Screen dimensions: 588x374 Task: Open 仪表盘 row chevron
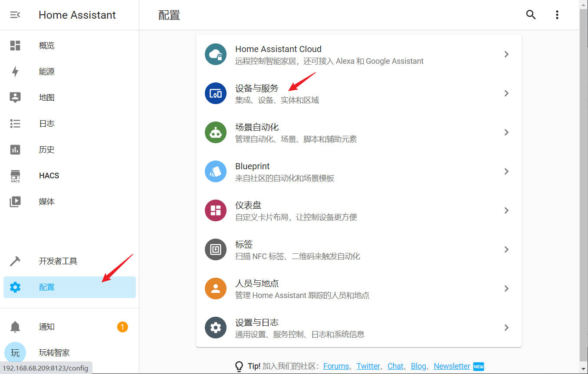(x=506, y=210)
